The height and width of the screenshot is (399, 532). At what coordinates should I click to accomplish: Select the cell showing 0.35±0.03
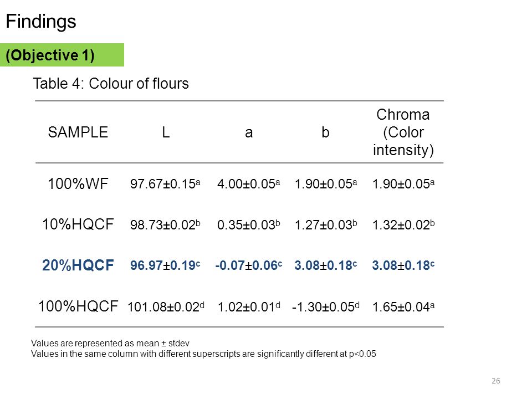249,224
